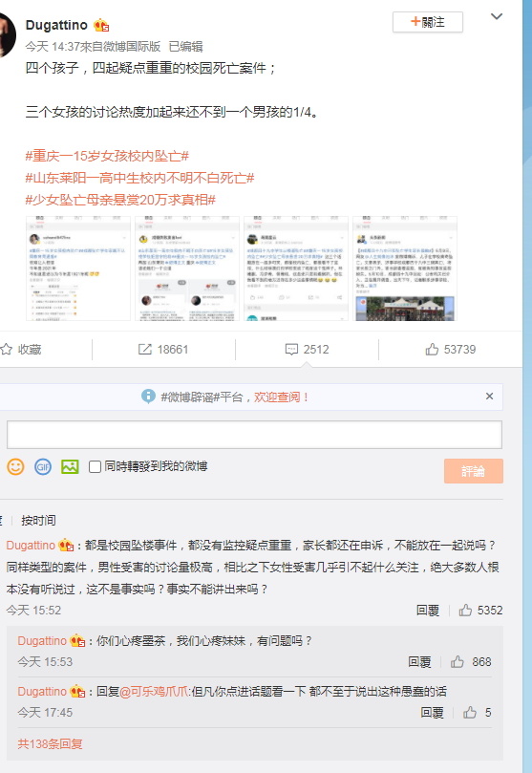Repost the post showing 18661 shares
This screenshot has height=773, width=532.
coord(163,350)
